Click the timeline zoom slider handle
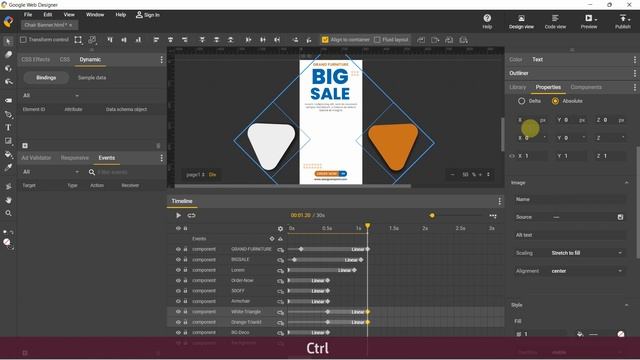Screen dimensions: 640x360 point(432,216)
